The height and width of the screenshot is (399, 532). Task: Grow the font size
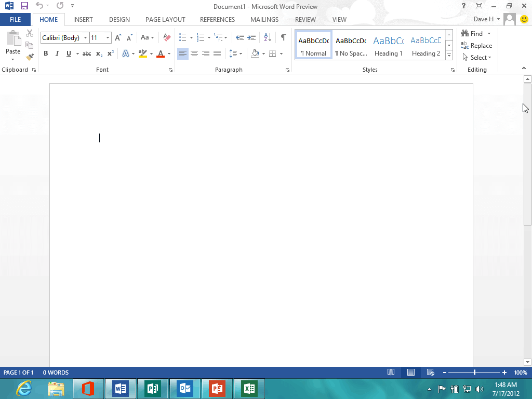click(118, 37)
